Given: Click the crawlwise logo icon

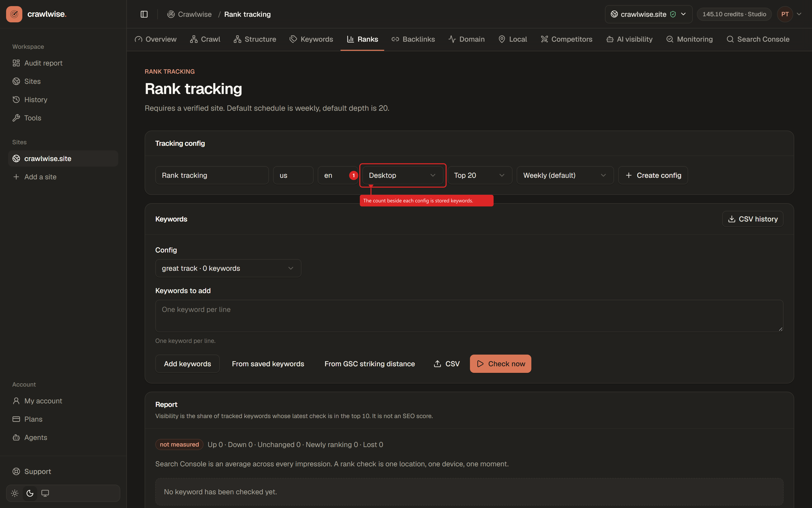Looking at the screenshot, I should pos(14,14).
